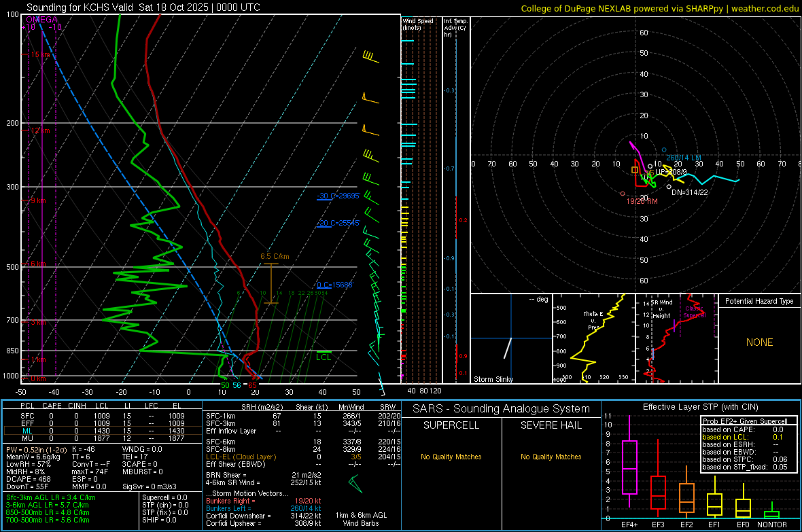The width and height of the screenshot is (802, 532).
Task: Click the magenta Classic Supercell label
Action: click(694, 312)
